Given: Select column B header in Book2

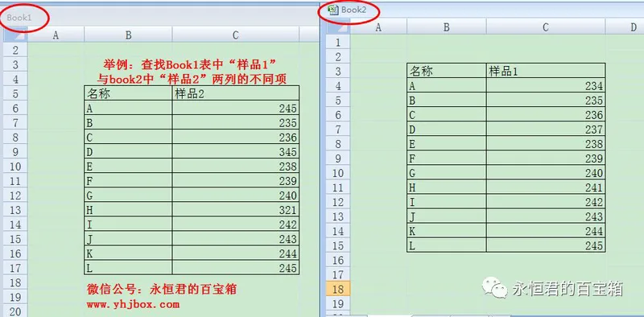Looking at the screenshot, I should click(x=447, y=27).
